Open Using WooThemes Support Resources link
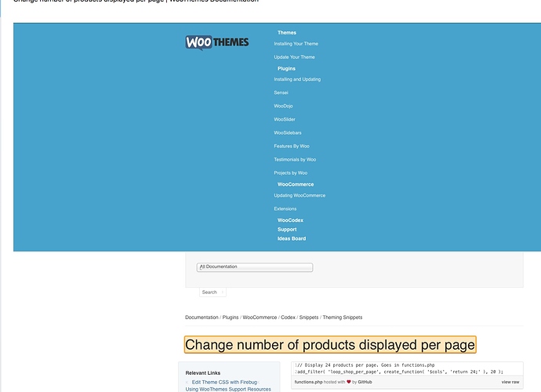This screenshot has height=392, width=541. pos(228,389)
